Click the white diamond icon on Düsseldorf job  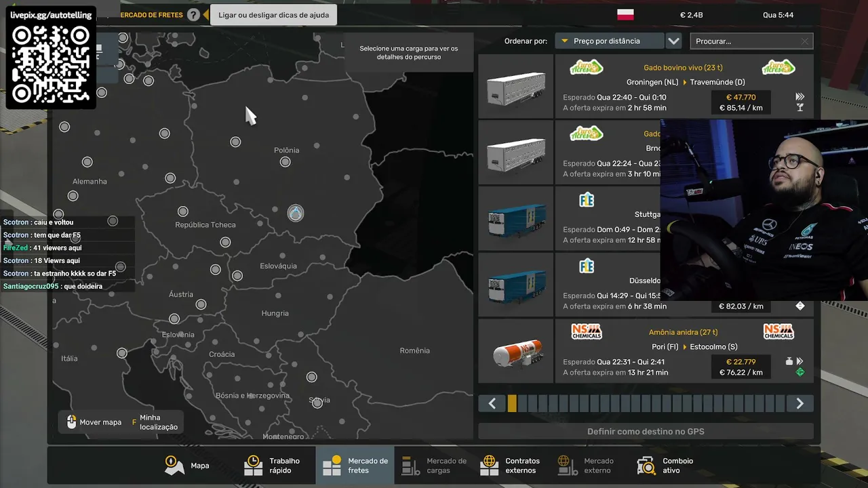point(800,306)
